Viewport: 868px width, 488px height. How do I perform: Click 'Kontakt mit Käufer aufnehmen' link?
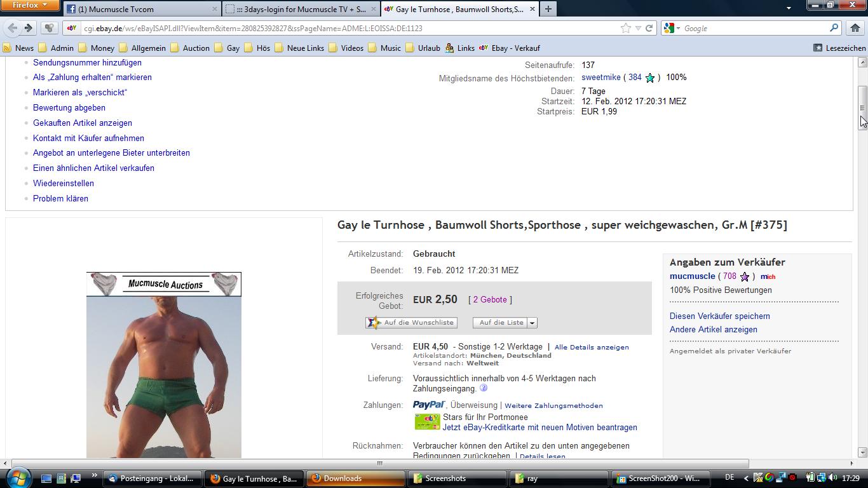[x=88, y=138]
